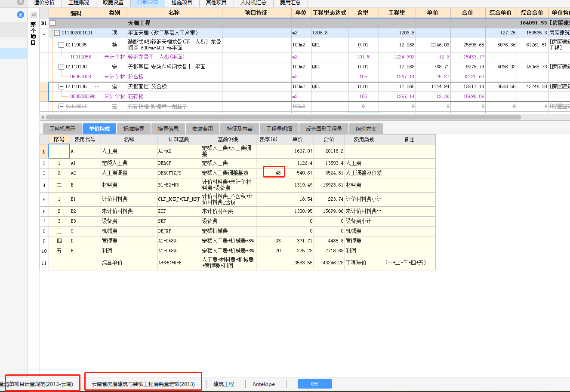Click the 综合单价 column header
The image size is (570, 392).
tap(501, 13)
